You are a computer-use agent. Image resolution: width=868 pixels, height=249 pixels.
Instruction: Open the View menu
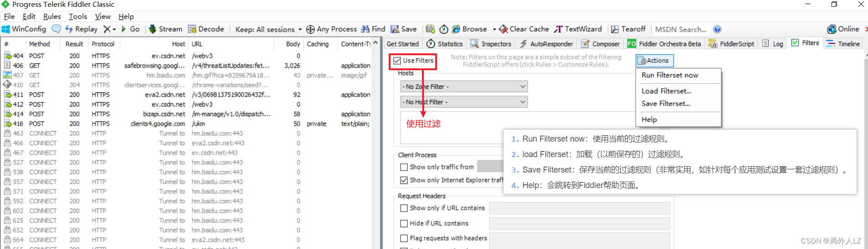(x=103, y=16)
